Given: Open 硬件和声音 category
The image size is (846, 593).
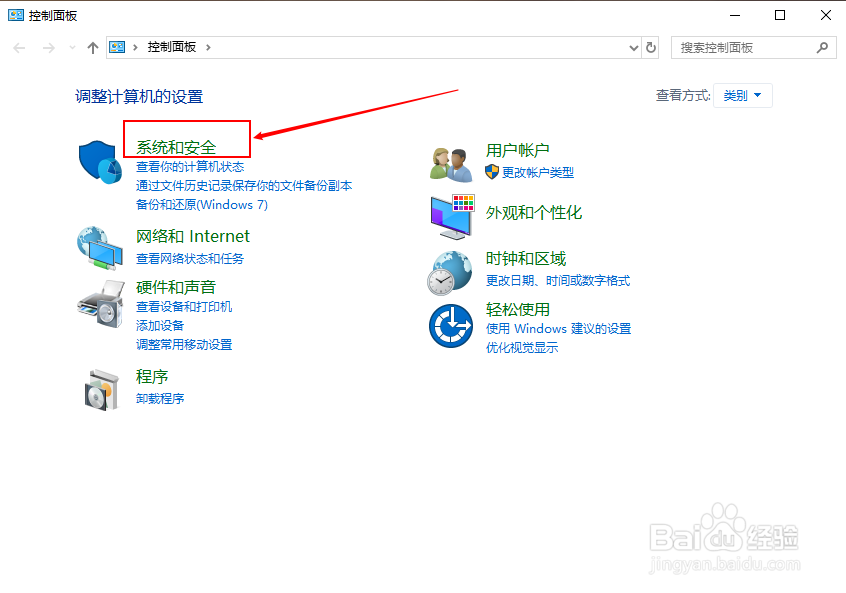Looking at the screenshot, I should point(176,287).
